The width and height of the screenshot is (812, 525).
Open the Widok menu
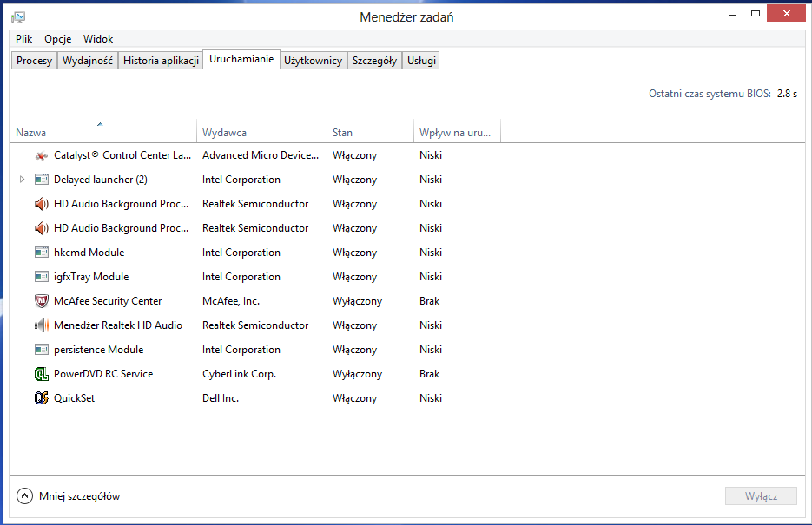(98, 39)
